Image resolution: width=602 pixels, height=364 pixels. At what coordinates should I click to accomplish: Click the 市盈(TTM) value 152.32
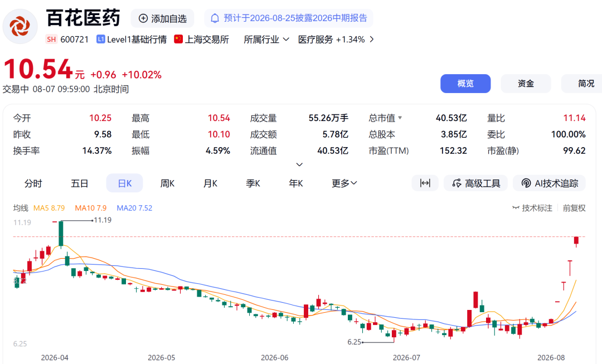point(453,151)
